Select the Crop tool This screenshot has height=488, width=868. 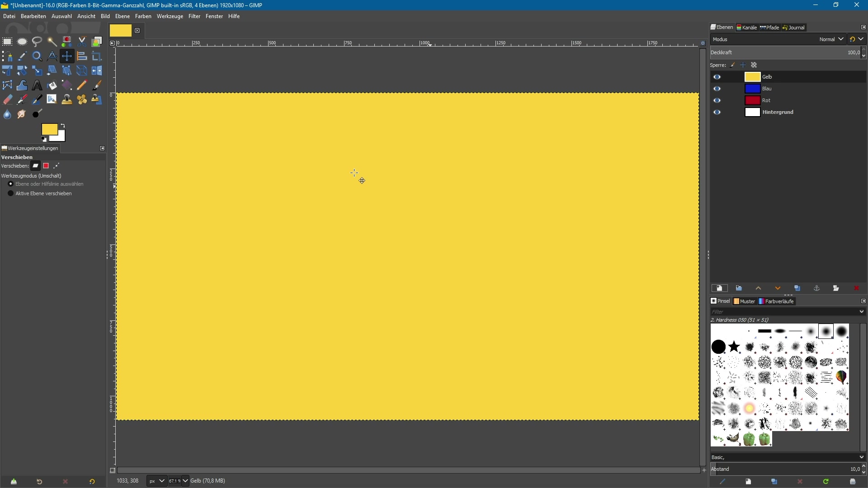pos(97,56)
